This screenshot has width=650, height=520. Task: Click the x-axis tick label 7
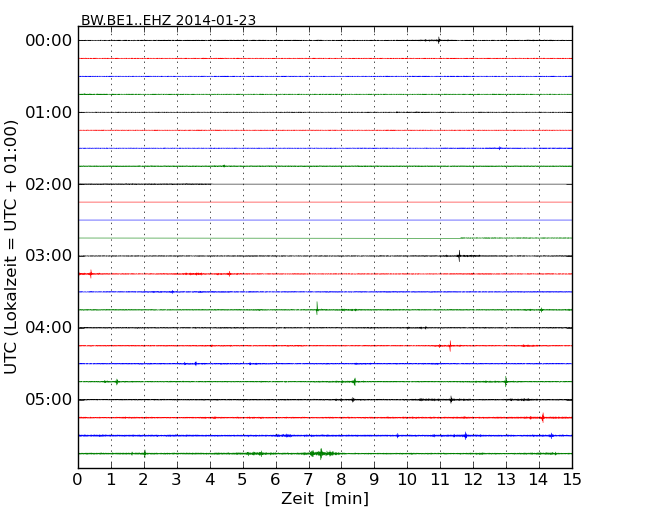tap(308, 479)
